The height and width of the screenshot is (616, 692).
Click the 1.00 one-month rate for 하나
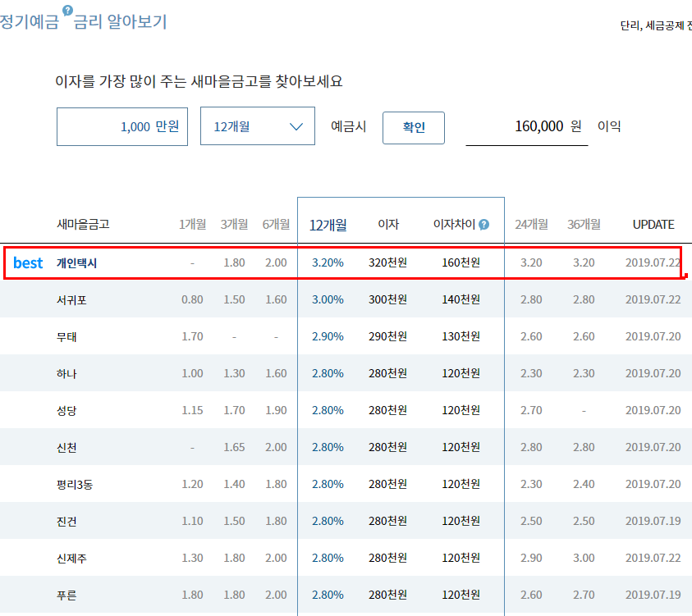point(192,373)
